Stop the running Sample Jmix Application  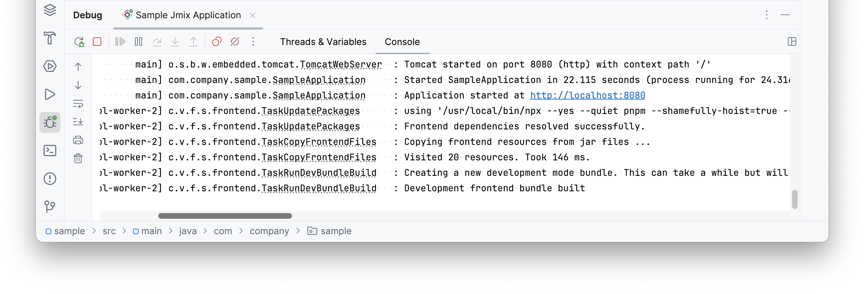point(97,42)
